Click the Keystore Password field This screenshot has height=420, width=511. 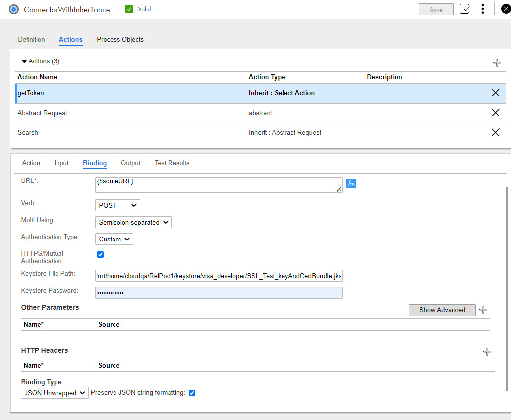[x=219, y=293]
